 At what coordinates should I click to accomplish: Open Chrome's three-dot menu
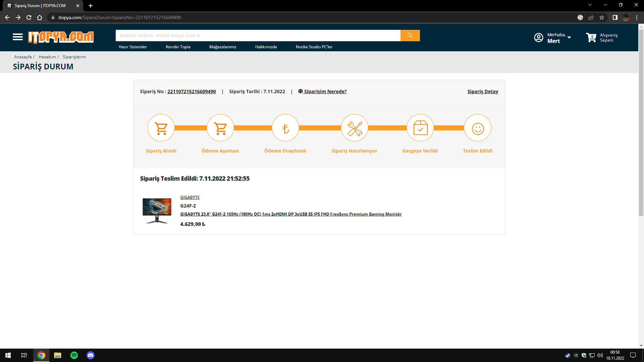point(637,17)
